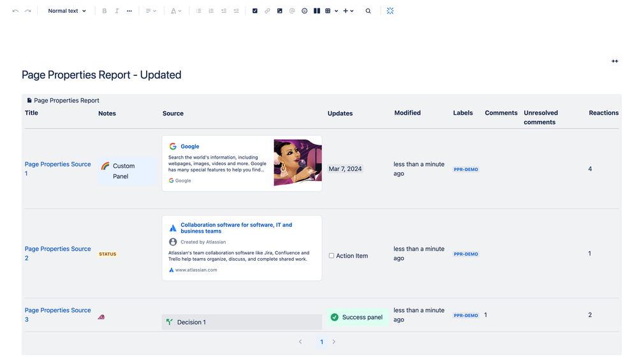
Task: Click the undo arrow icon
Action: (x=15, y=11)
